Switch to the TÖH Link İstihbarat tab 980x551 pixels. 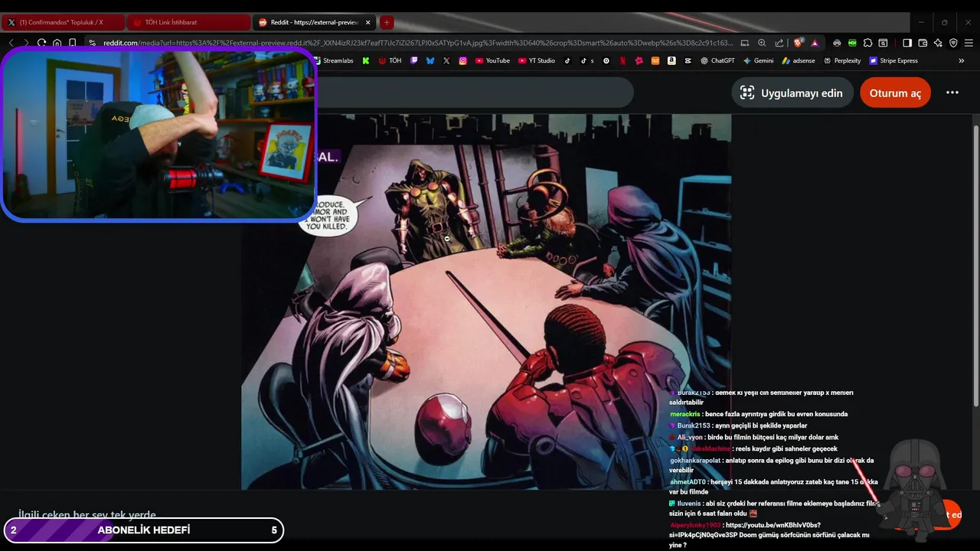coord(188,22)
